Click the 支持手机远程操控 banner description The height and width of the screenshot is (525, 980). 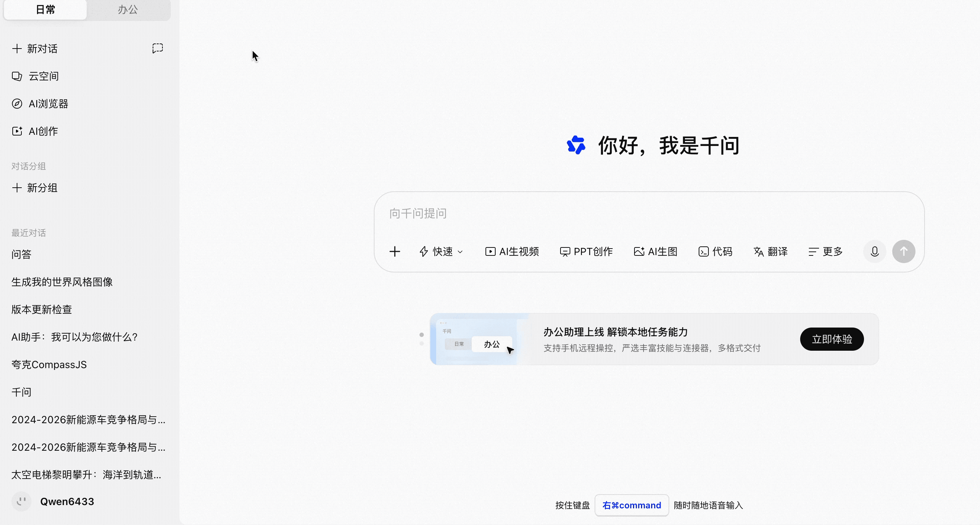(652, 348)
